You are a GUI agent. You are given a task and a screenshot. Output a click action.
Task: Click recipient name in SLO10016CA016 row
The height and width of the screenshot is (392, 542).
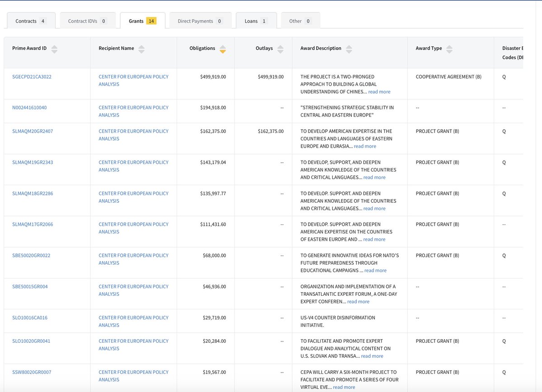tap(133, 321)
